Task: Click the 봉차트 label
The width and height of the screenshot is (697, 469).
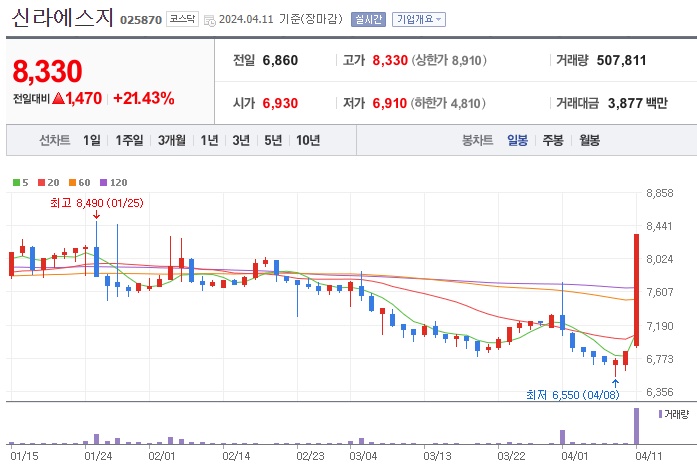Action: 477,140
